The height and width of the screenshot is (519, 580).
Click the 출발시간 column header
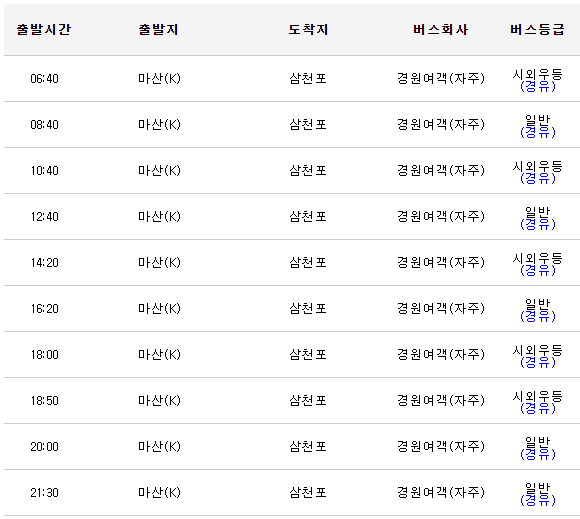coord(44,29)
